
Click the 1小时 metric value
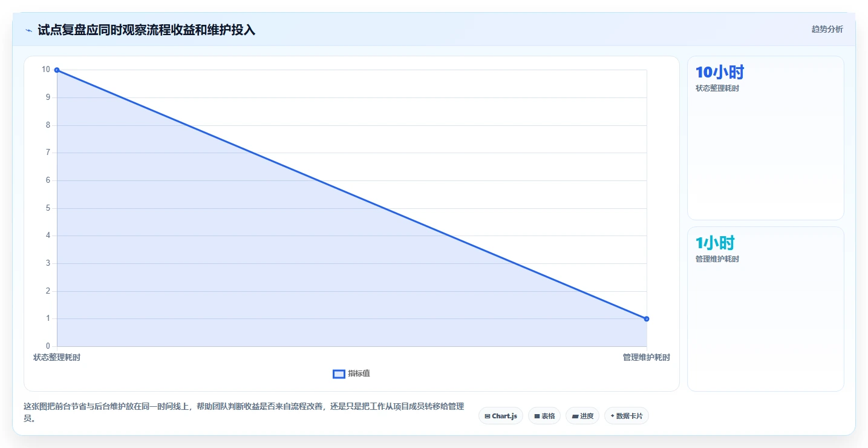[715, 243]
